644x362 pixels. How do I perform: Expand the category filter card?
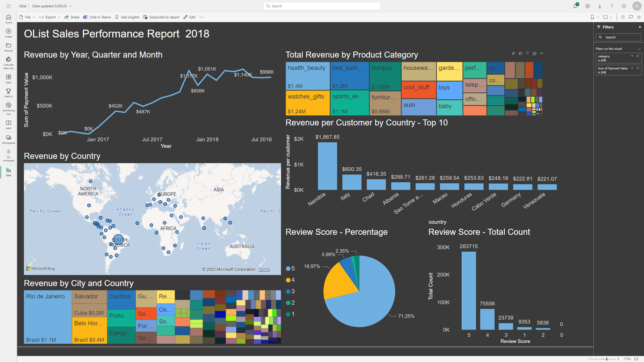click(632, 56)
